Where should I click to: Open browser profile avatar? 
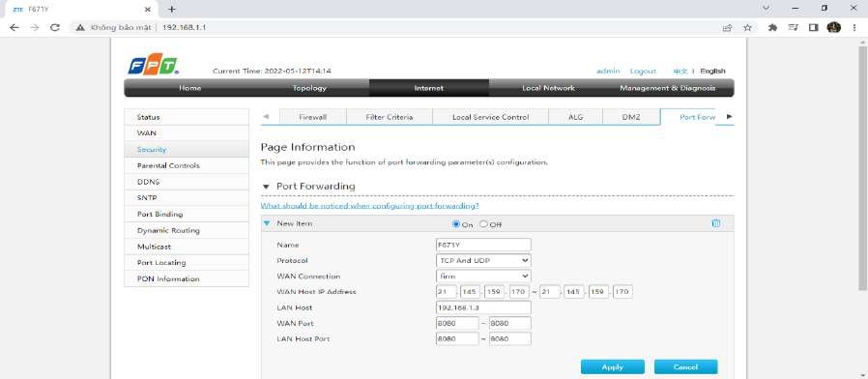833,27
